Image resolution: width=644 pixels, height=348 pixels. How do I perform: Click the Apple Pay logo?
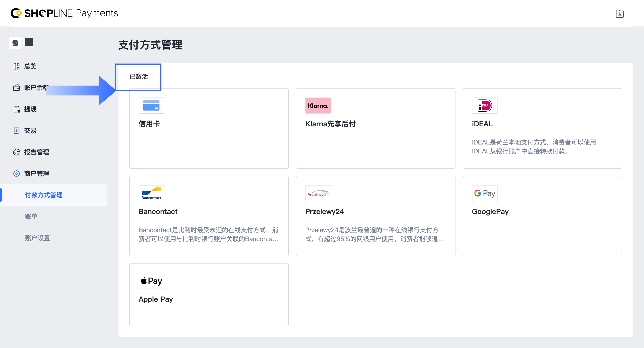coord(151,281)
